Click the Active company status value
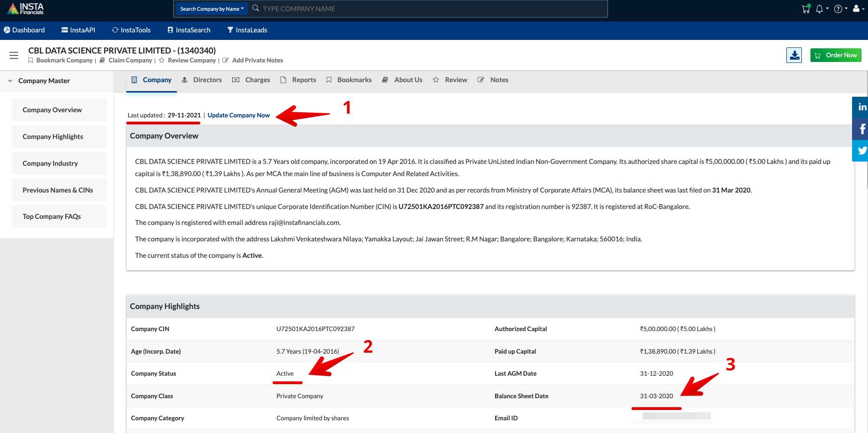The image size is (868, 433). (285, 373)
